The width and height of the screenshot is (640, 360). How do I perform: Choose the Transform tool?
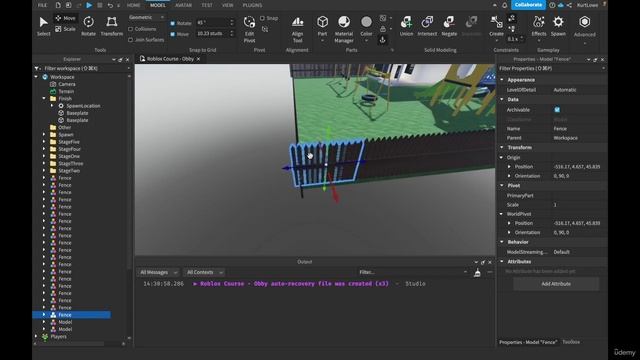[x=111, y=26]
